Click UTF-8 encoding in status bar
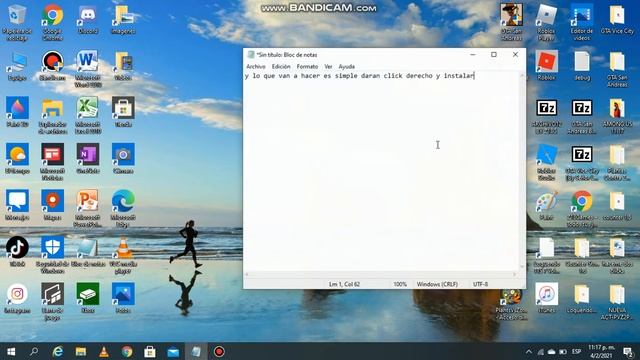 click(x=480, y=284)
